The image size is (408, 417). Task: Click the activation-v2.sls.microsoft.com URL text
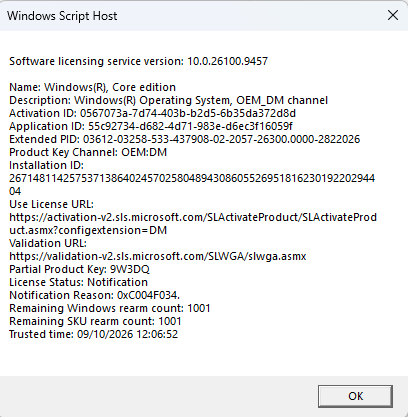click(193, 224)
